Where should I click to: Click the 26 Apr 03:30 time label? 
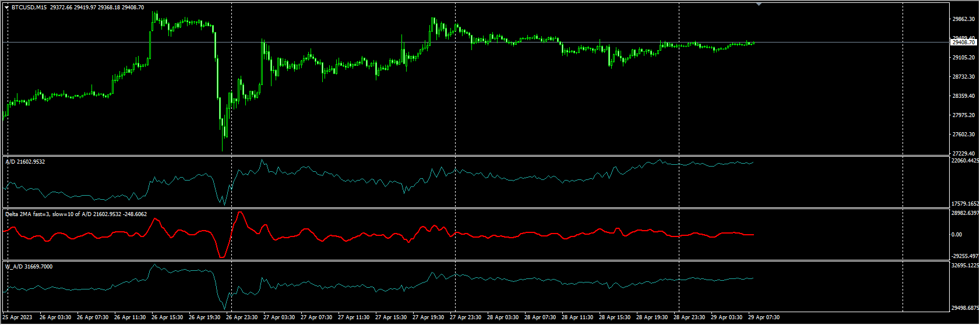[55, 318]
